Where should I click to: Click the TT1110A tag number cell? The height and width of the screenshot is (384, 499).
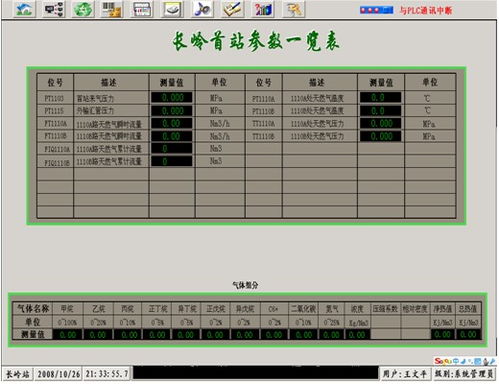264,124
